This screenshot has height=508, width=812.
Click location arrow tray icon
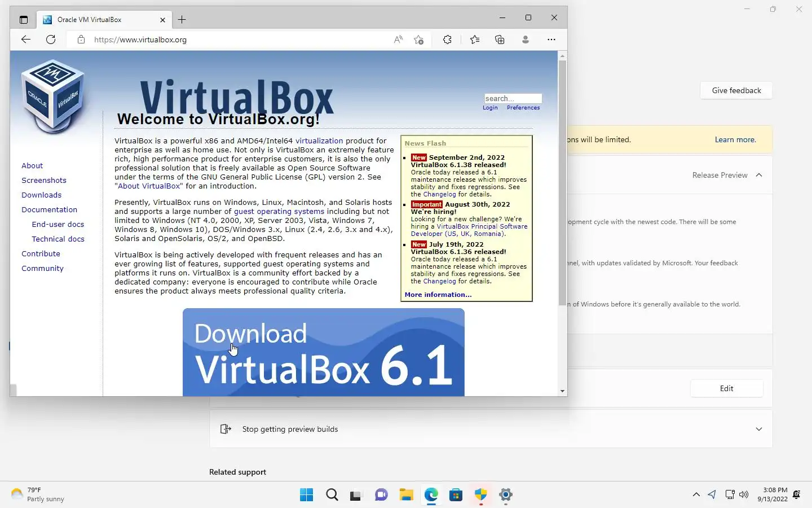coord(712,494)
